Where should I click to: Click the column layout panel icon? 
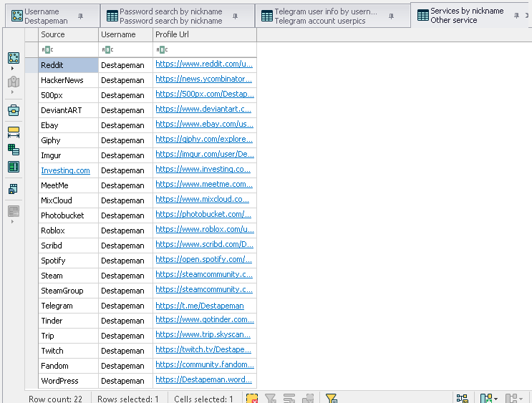pyautogui.click(x=14, y=167)
